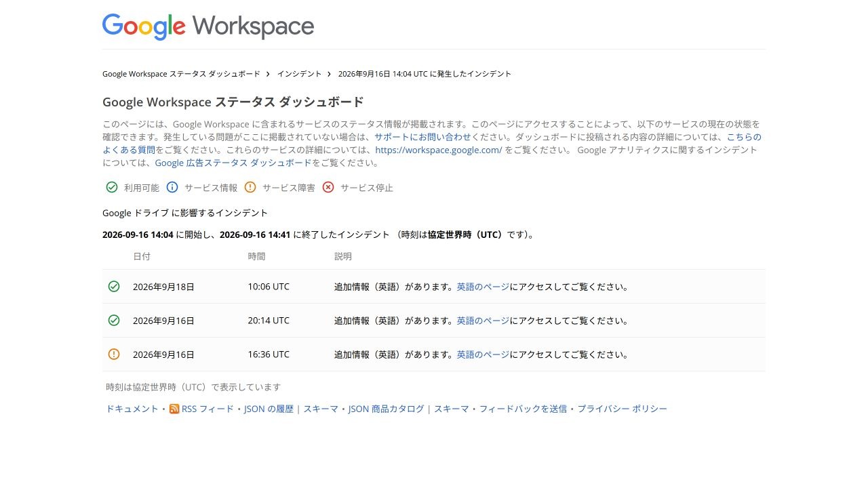Click the Google ドライブ に影響するインシデント heading
The height and width of the screenshot is (488, 868).
pyautogui.click(x=185, y=213)
